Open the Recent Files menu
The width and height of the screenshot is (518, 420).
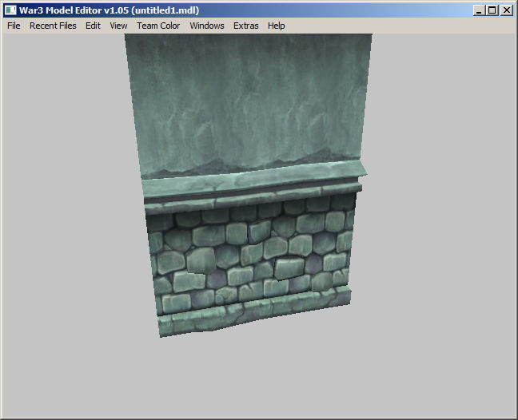(53, 26)
